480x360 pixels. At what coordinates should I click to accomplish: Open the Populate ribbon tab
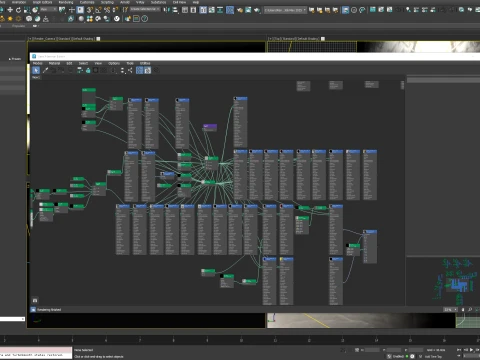pyautogui.click(x=18, y=26)
